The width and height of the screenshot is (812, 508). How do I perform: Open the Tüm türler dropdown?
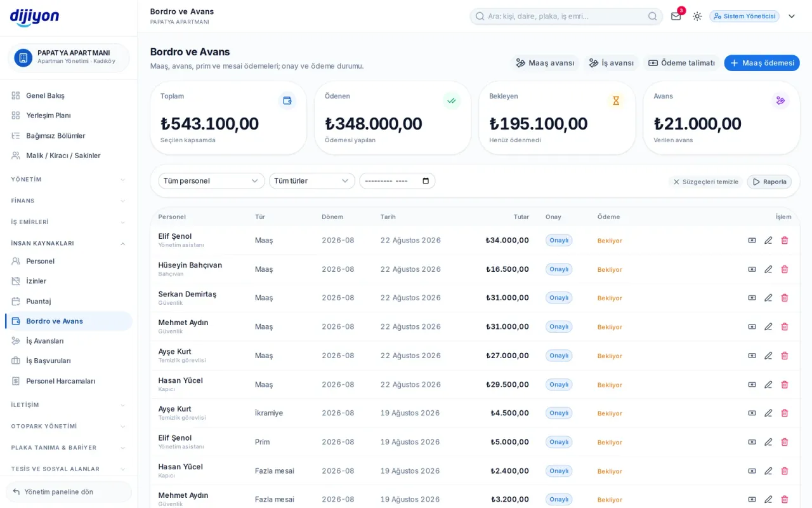point(311,181)
